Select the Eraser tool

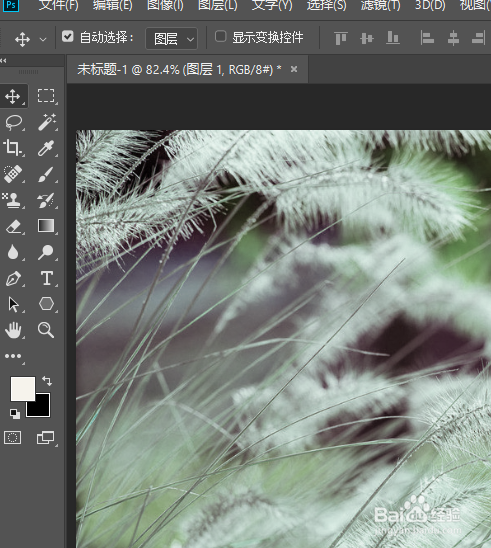[x=13, y=226]
